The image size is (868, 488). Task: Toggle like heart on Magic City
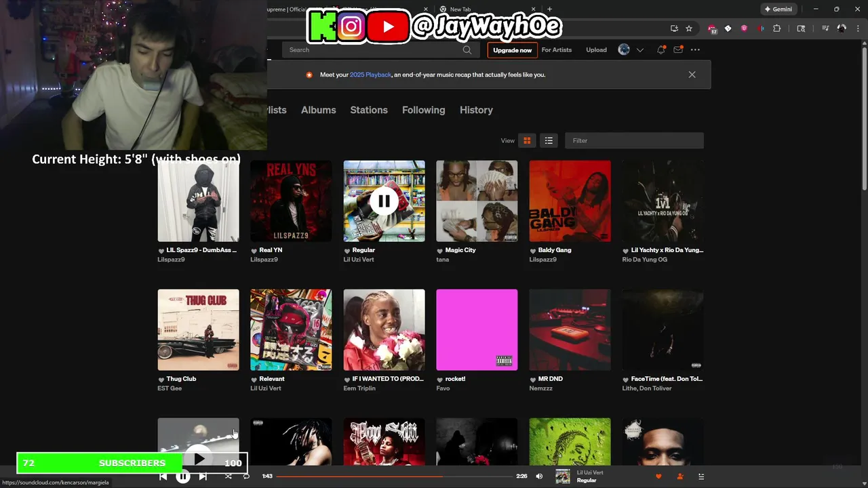click(440, 250)
